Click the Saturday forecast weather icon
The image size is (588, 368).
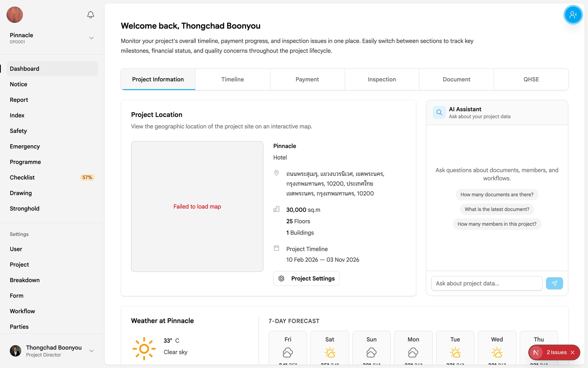(x=330, y=352)
